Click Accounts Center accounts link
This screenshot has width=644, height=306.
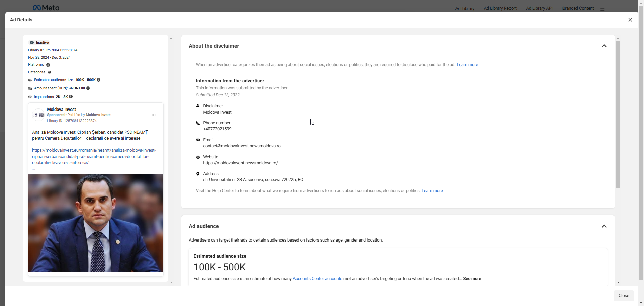pyautogui.click(x=317, y=279)
